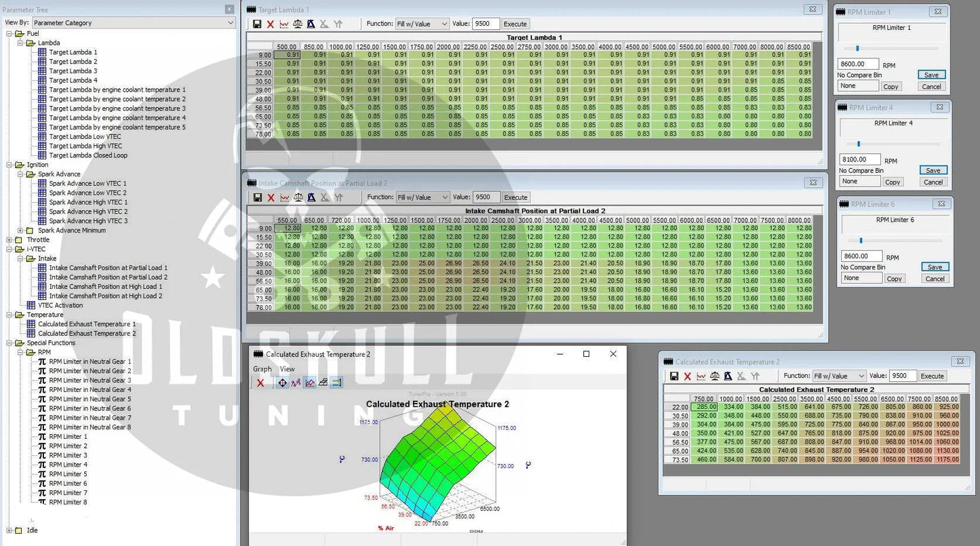The width and height of the screenshot is (980, 546).
Task: Open the View menu in the graph window
Action: 288,369
